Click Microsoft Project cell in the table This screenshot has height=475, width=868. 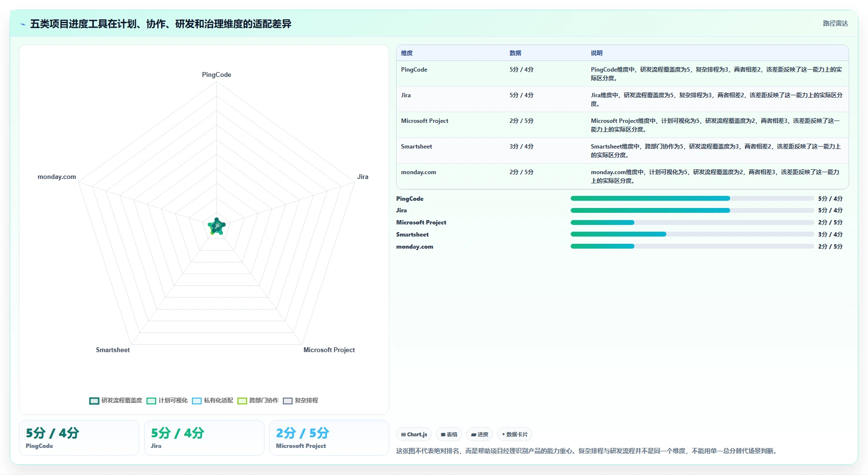pos(425,121)
